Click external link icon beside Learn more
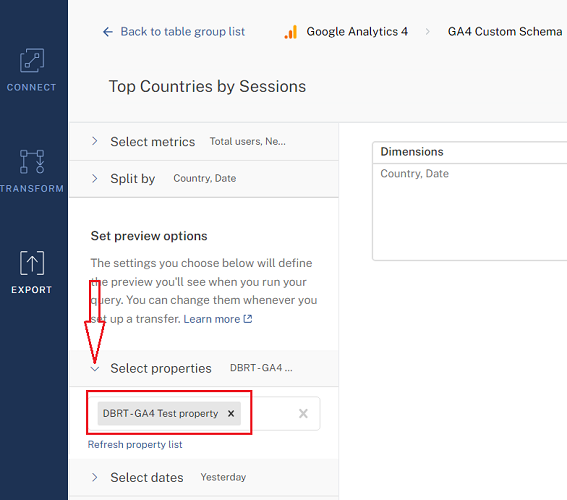 [x=248, y=319]
